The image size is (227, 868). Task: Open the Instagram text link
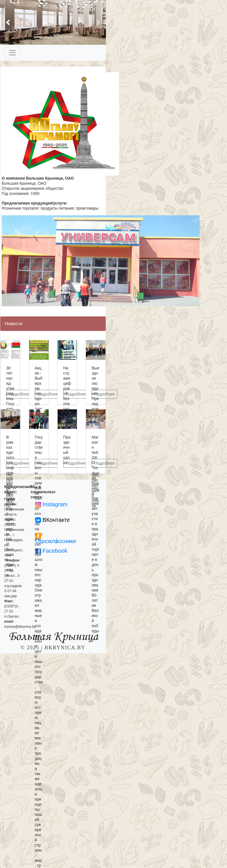point(55,505)
